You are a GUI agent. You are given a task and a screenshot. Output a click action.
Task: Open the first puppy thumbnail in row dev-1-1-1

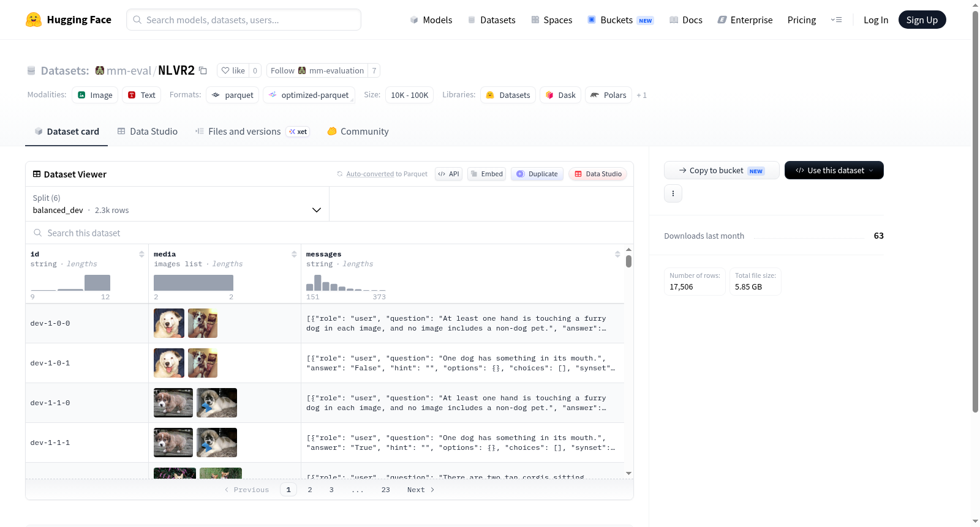(173, 443)
